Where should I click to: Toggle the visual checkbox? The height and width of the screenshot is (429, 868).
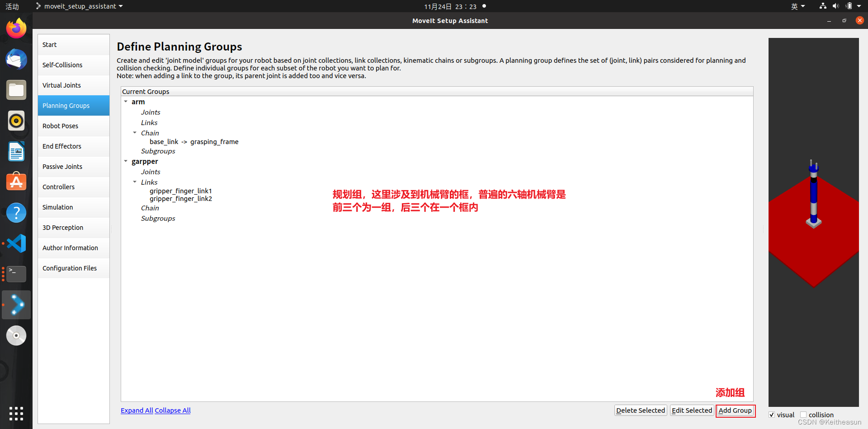pos(772,415)
